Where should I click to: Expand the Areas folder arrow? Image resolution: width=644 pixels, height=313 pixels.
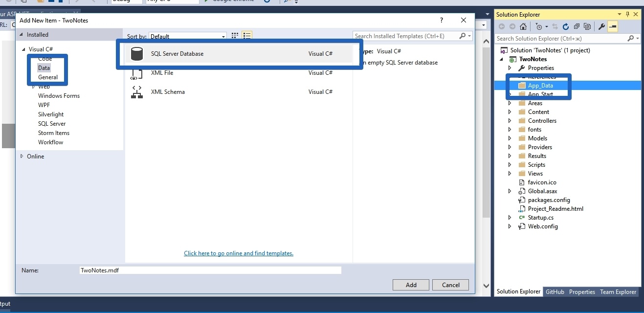(x=510, y=103)
